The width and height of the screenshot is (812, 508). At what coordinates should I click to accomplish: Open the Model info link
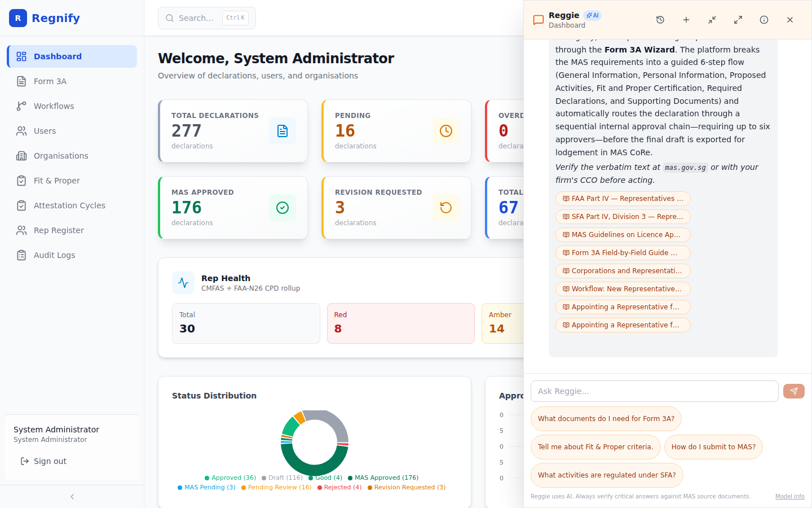(x=789, y=497)
